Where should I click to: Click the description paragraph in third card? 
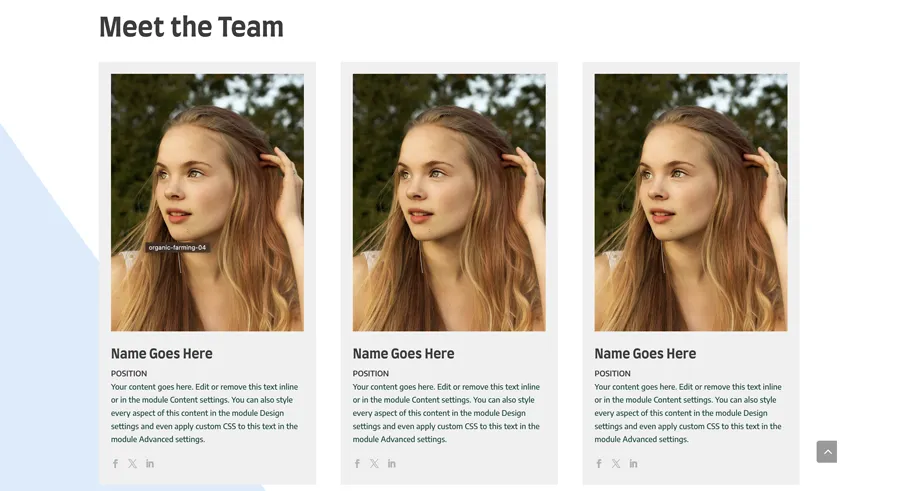(688, 413)
